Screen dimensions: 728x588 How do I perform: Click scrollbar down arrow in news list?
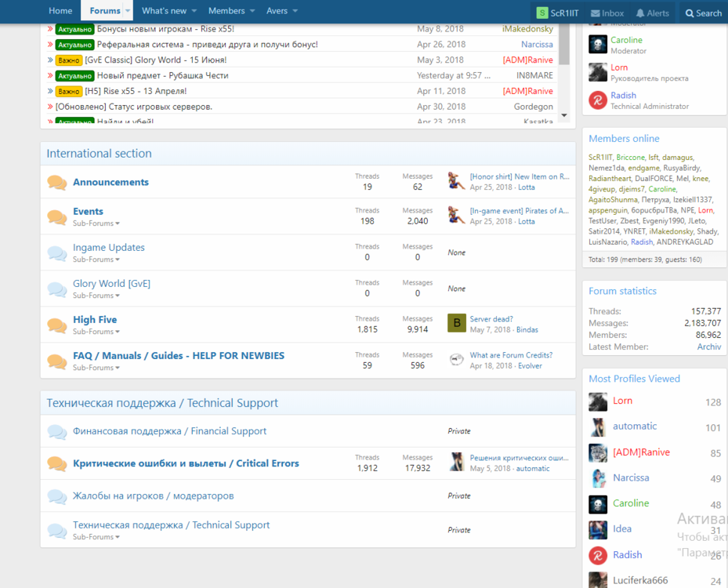(563, 115)
